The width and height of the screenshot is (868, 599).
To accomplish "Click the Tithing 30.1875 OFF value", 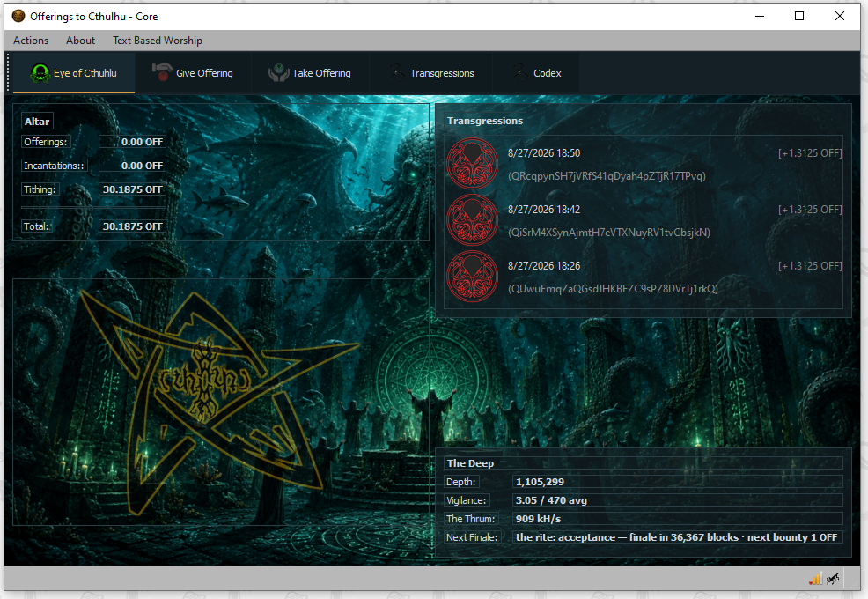I will point(132,189).
